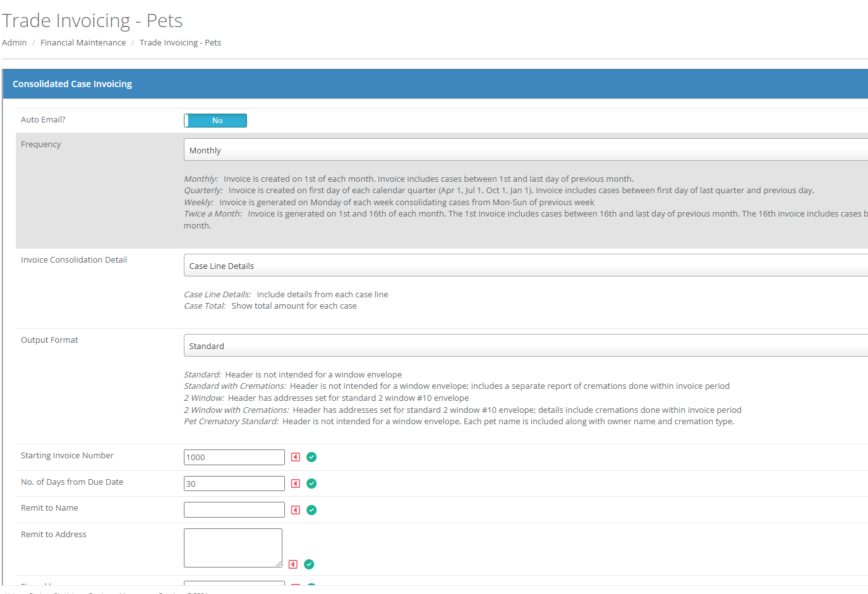The image size is (868, 594).
Task: Revert Remit to Address using red arrow icon
Action: coord(292,564)
